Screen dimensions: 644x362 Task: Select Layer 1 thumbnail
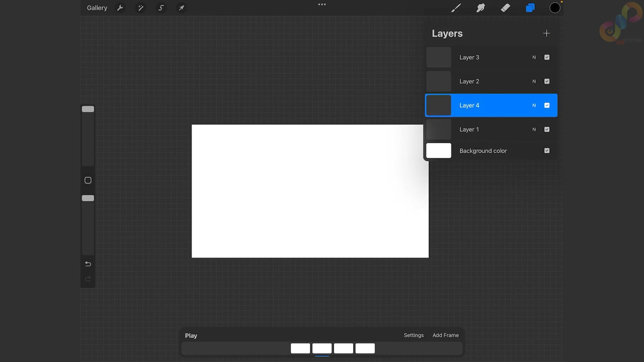pos(439,130)
